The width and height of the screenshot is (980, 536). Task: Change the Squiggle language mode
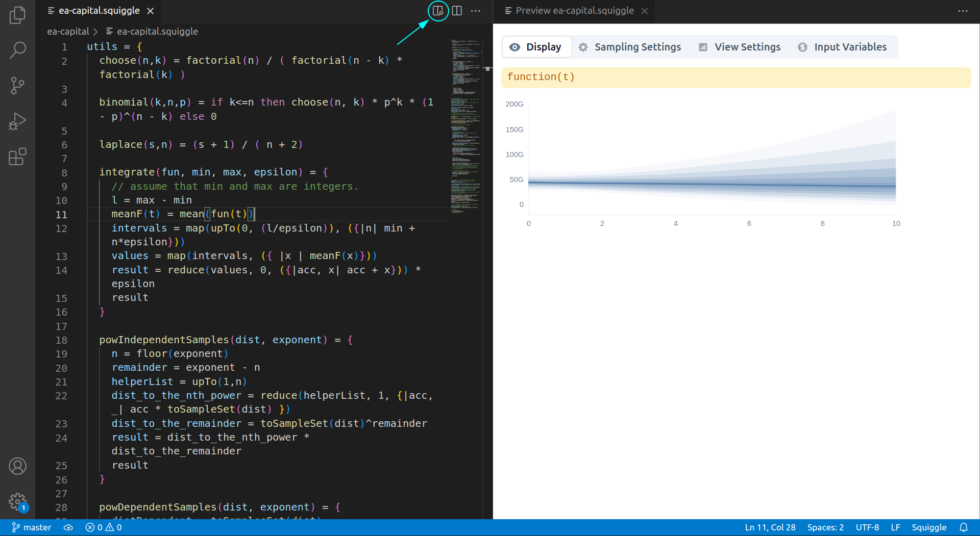928,527
